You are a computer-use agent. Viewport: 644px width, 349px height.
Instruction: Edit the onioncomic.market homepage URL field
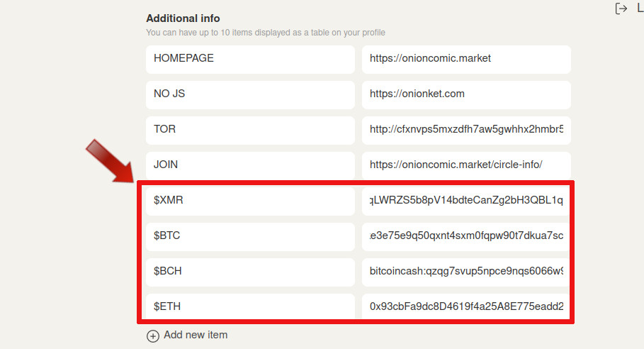pos(466,60)
